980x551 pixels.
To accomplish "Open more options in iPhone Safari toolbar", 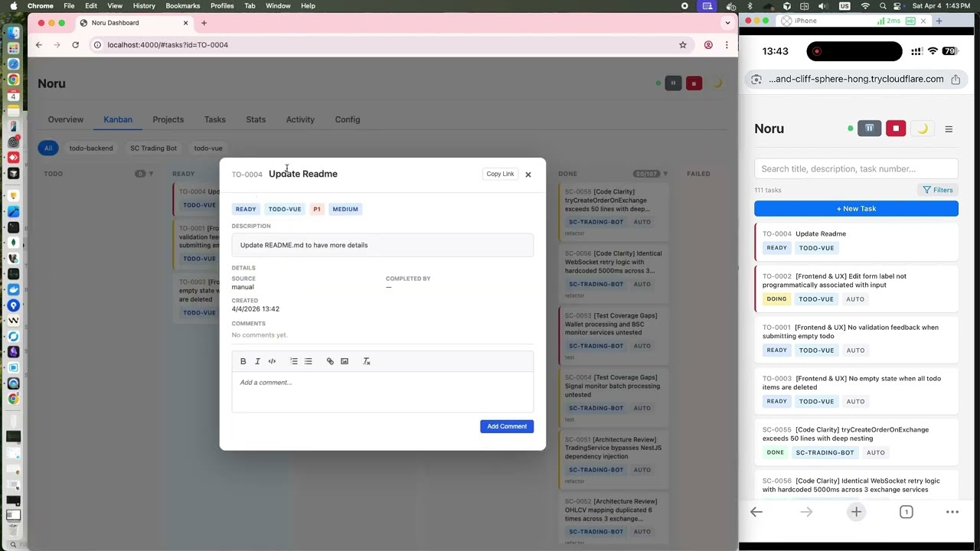I will click(x=952, y=512).
